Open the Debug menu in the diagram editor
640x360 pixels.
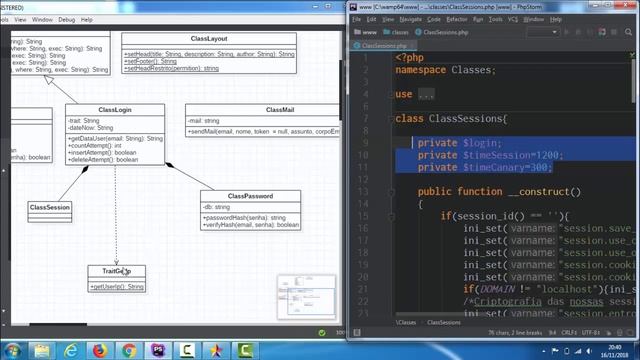67,20
